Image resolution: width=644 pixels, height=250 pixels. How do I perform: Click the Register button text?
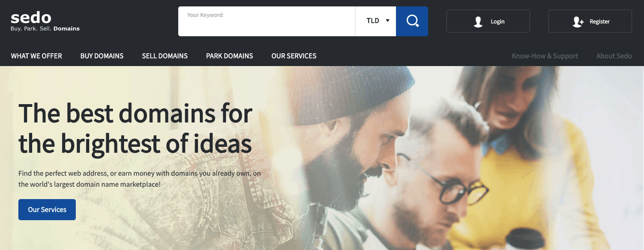pyautogui.click(x=600, y=22)
